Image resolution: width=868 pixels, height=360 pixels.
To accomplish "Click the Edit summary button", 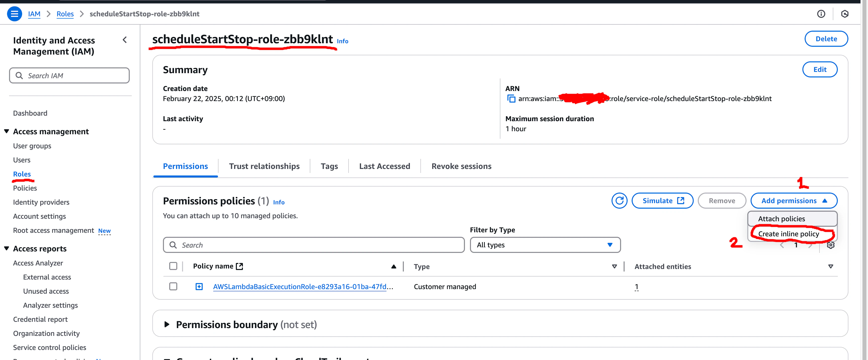I will (x=819, y=69).
